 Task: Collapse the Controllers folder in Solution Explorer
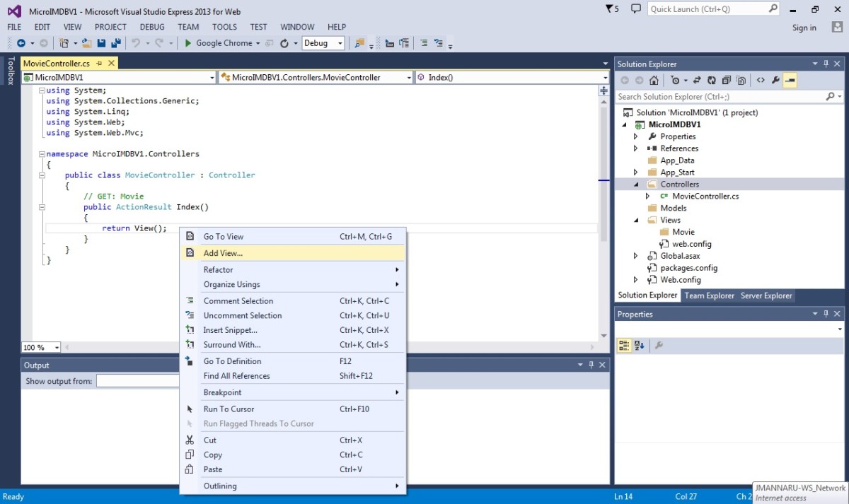[x=635, y=184]
